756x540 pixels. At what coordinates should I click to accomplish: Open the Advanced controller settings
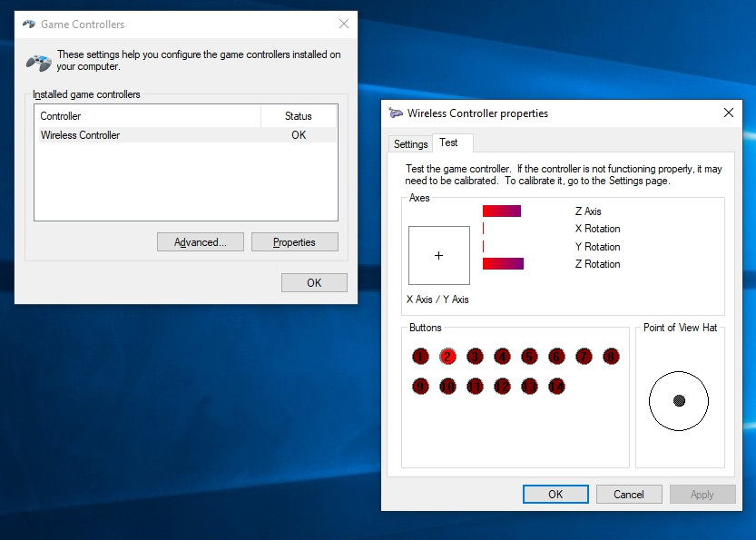pyautogui.click(x=200, y=242)
